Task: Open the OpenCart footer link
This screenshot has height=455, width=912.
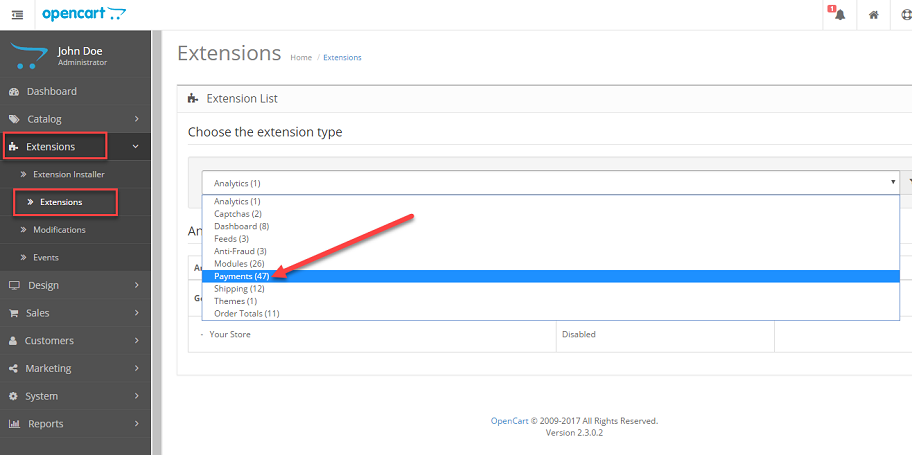Action: [x=509, y=421]
